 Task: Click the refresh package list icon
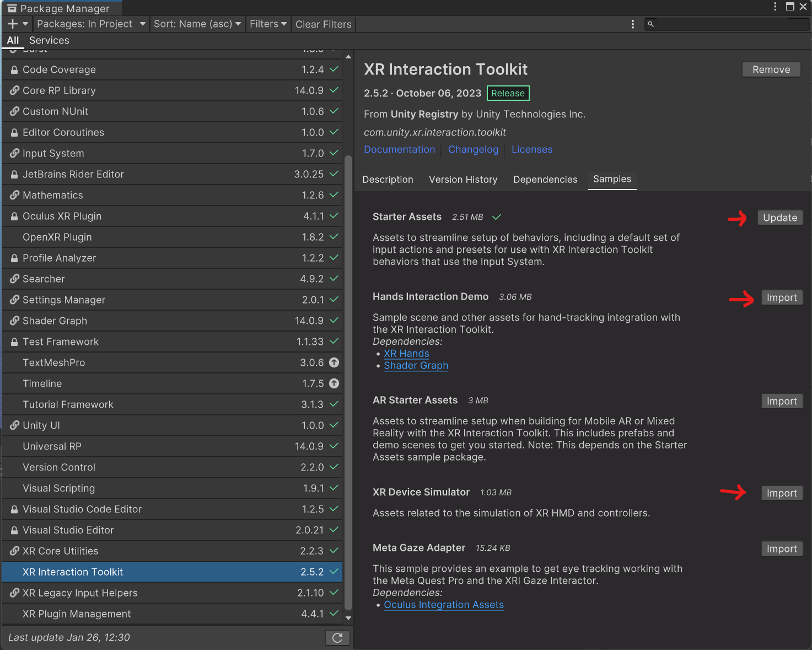click(x=337, y=637)
